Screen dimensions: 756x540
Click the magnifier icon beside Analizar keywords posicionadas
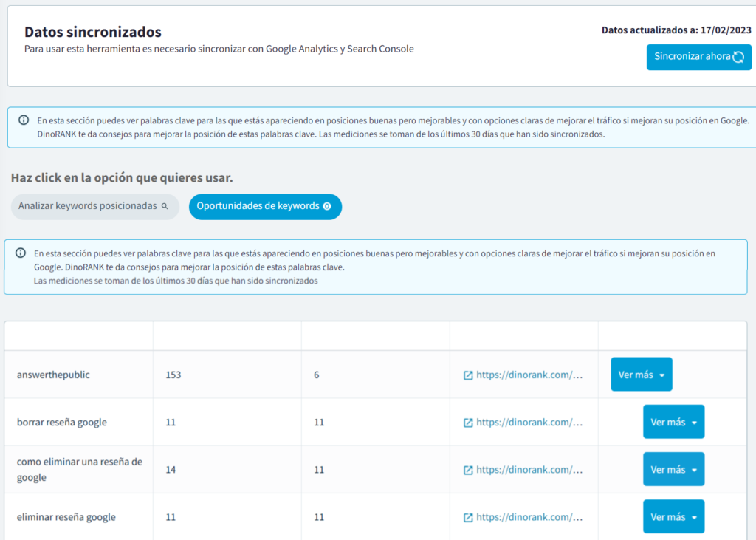click(x=165, y=207)
